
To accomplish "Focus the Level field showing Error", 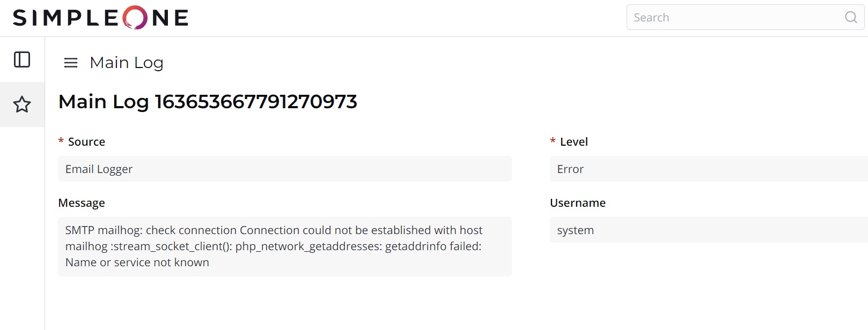I will 708,169.
